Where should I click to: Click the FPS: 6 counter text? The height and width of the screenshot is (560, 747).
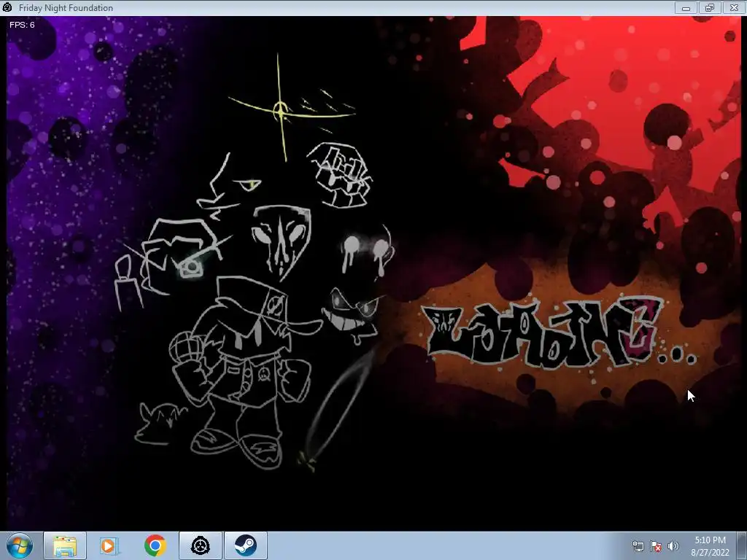(x=22, y=25)
